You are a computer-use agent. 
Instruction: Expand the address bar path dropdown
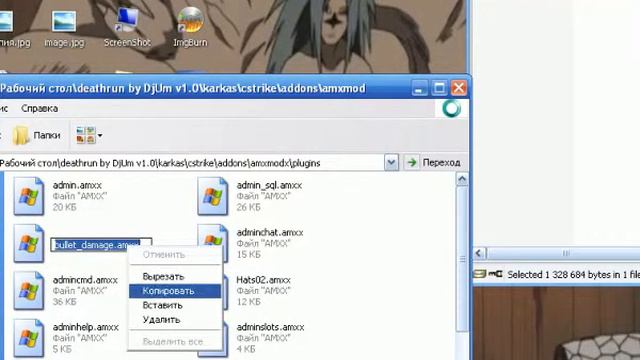391,163
